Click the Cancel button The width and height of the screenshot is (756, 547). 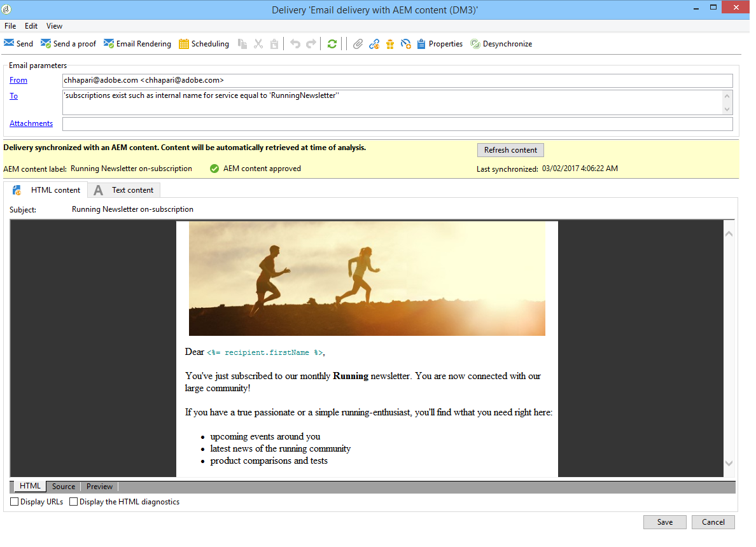tap(713, 522)
